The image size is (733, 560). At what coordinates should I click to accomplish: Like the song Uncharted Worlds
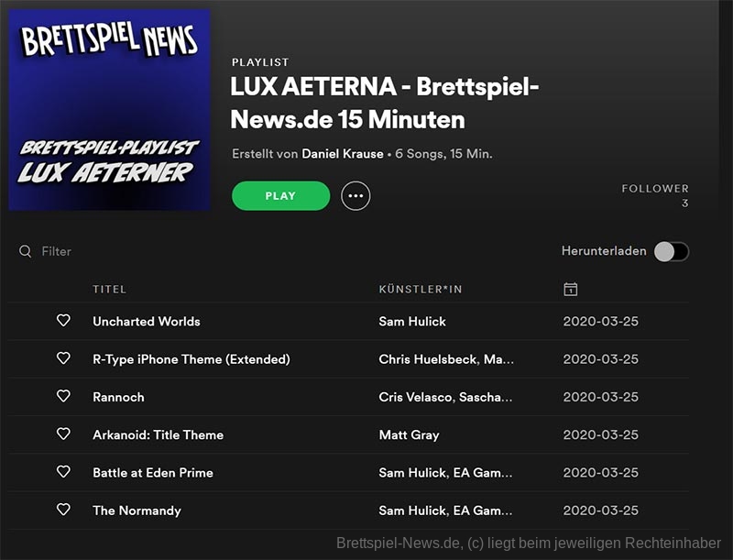pyautogui.click(x=63, y=321)
